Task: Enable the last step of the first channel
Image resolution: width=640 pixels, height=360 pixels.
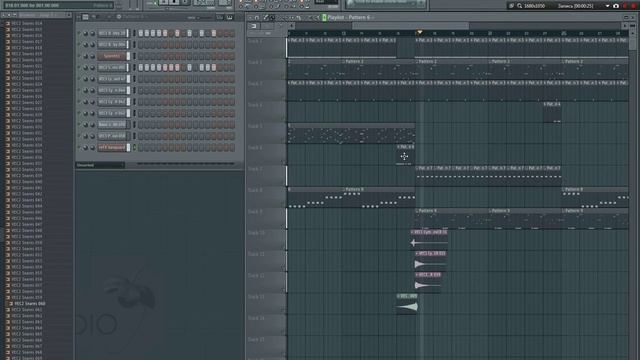Action: (x=232, y=33)
